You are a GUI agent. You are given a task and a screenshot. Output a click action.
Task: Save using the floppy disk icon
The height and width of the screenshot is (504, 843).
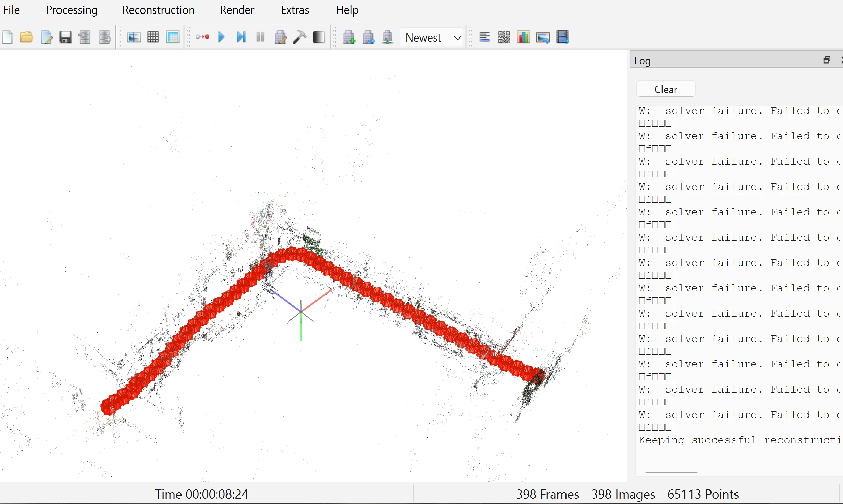(x=66, y=37)
